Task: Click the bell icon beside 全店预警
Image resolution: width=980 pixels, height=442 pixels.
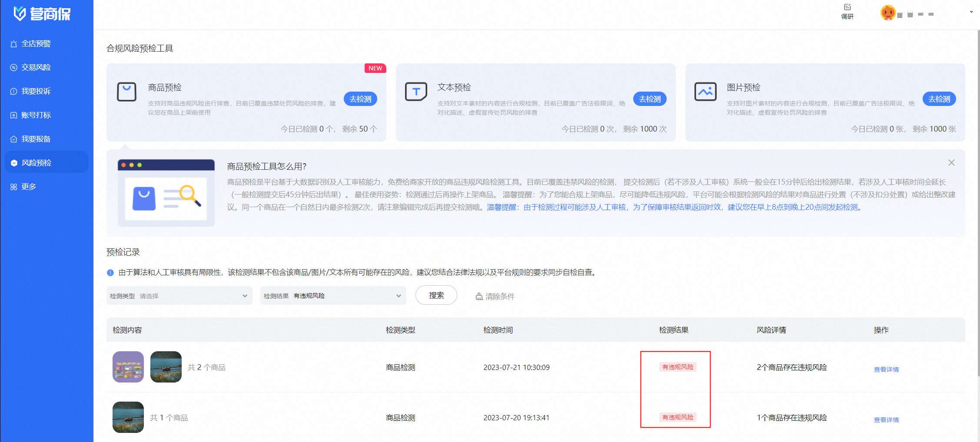Action: tap(13, 44)
